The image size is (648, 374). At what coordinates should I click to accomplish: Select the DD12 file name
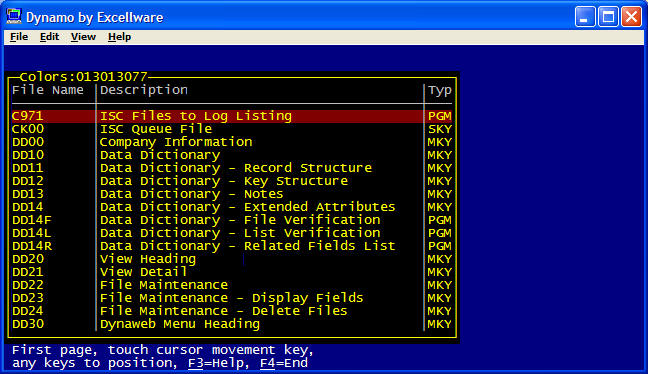(x=28, y=181)
